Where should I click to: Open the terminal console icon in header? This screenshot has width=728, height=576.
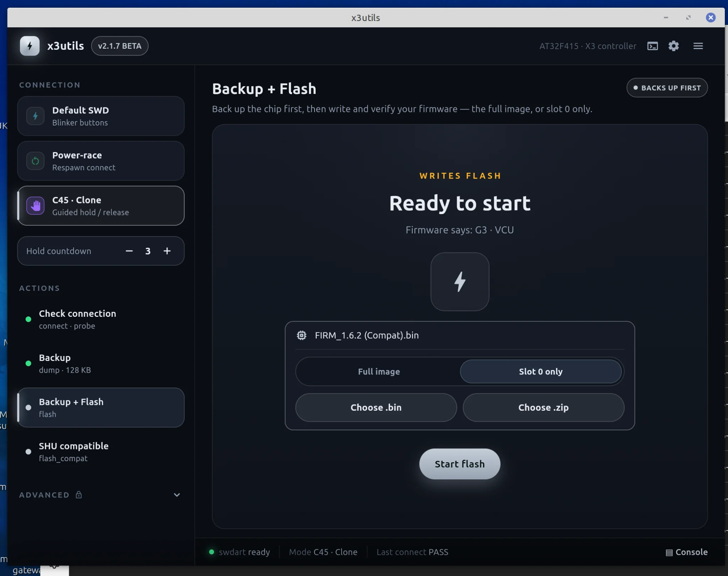(x=653, y=46)
